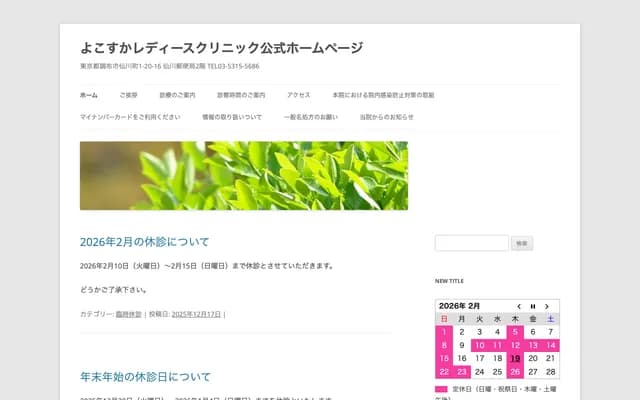Image resolution: width=640 pixels, height=400 pixels.
Task: Click the 2025年12月17日 post date link
Action: tap(196, 314)
